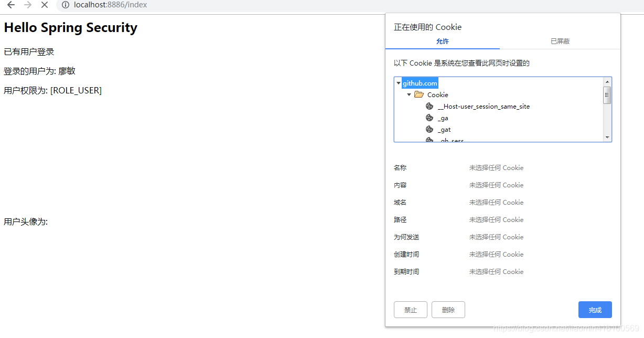Select the _gh_sess cookie icon
This screenshot has width=644, height=338.
tap(429, 140)
